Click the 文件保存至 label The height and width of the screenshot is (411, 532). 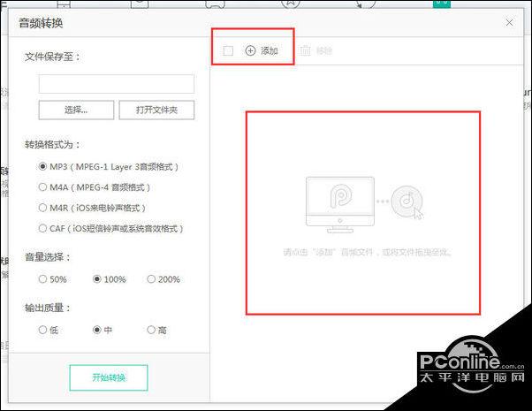52,57
